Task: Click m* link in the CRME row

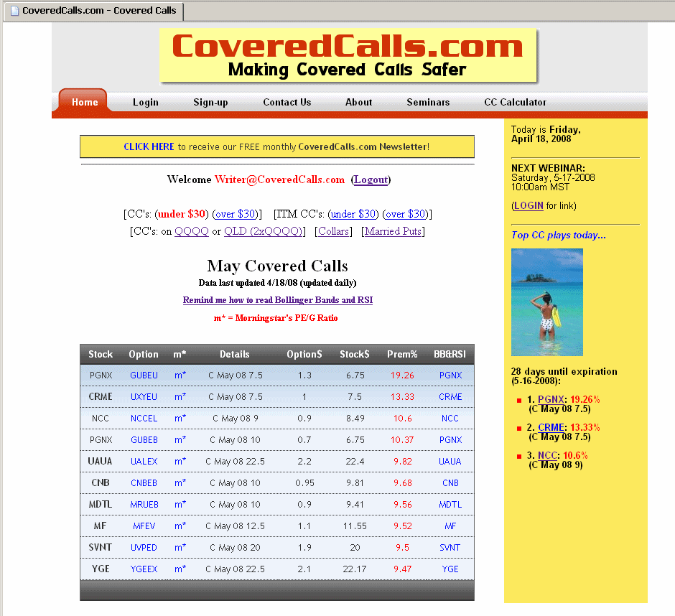Action: tap(180, 397)
